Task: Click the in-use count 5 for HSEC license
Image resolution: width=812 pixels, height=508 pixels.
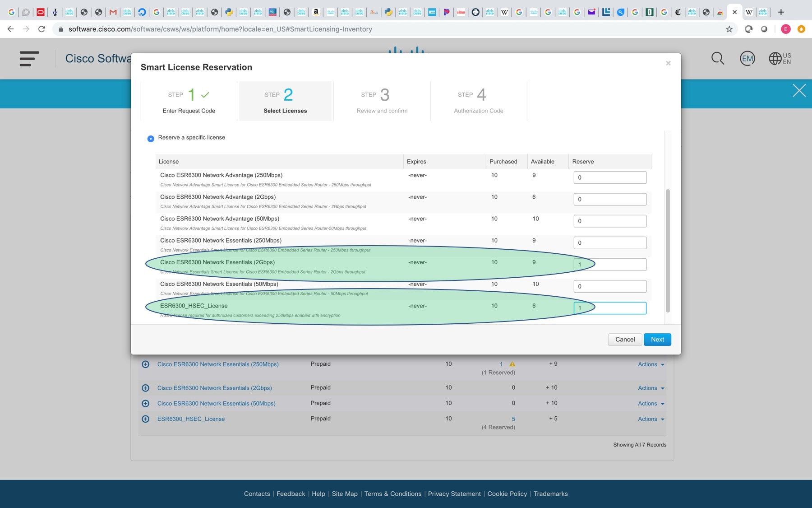Action: 513,419
